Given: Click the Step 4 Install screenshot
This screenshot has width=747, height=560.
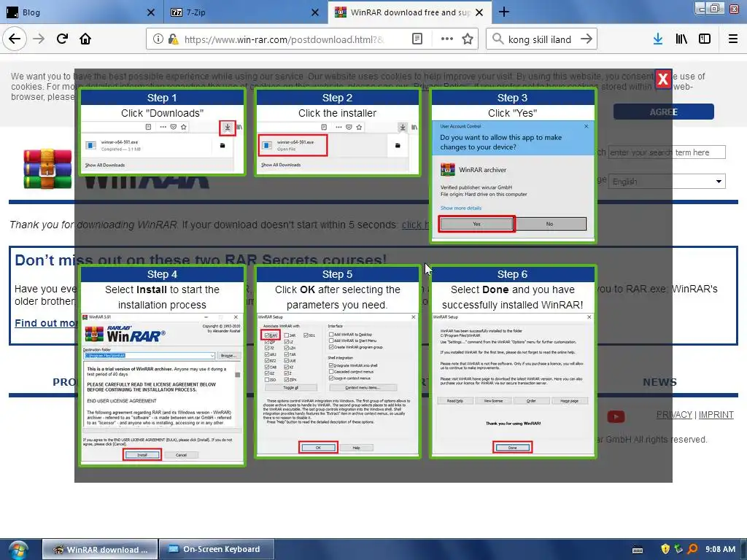Looking at the screenshot, I should (x=162, y=365).
